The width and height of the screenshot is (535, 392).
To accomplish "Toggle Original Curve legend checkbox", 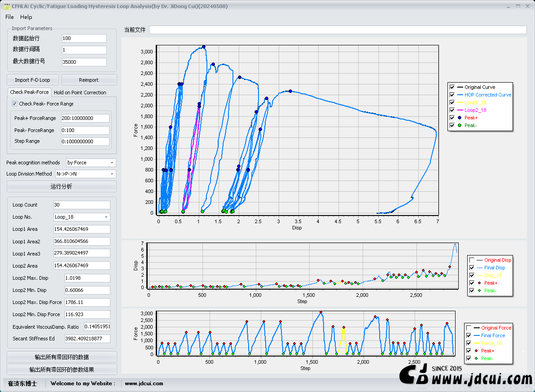I will tap(452, 87).
